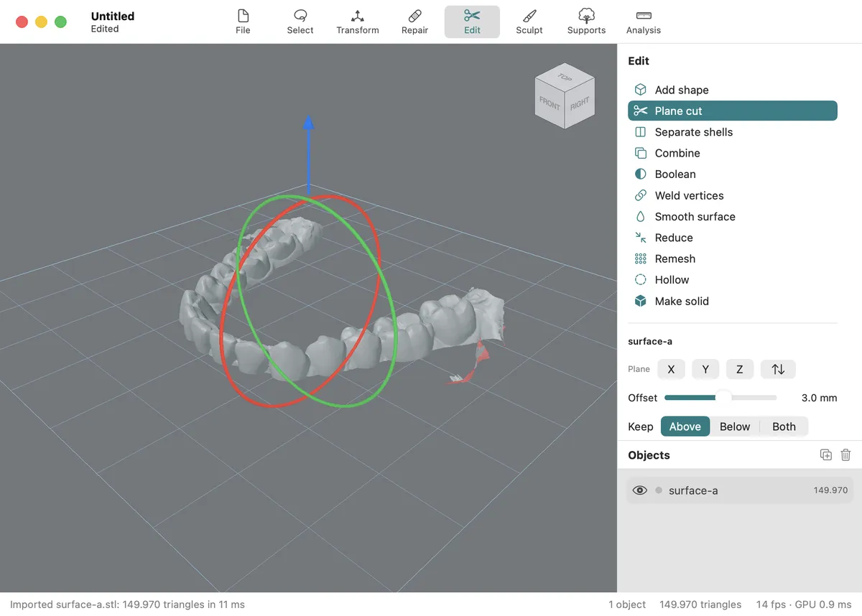
Task: Click the 3.0 mm offset value
Action: pyautogui.click(x=819, y=398)
